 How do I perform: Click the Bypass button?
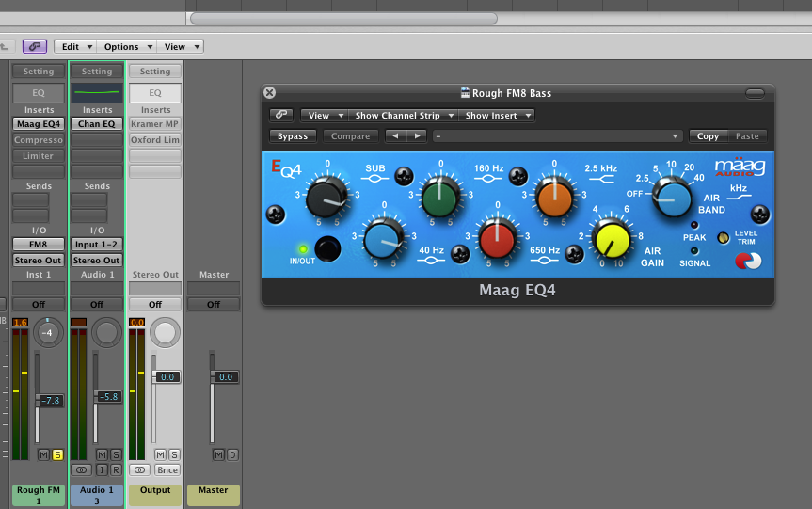pos(293,136)
